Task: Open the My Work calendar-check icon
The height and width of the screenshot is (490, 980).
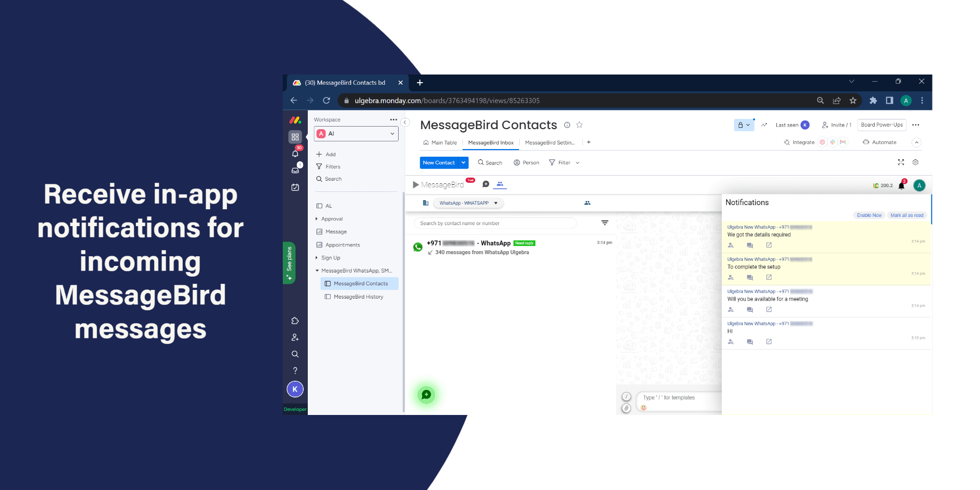Action: click(x=295, y=187)
